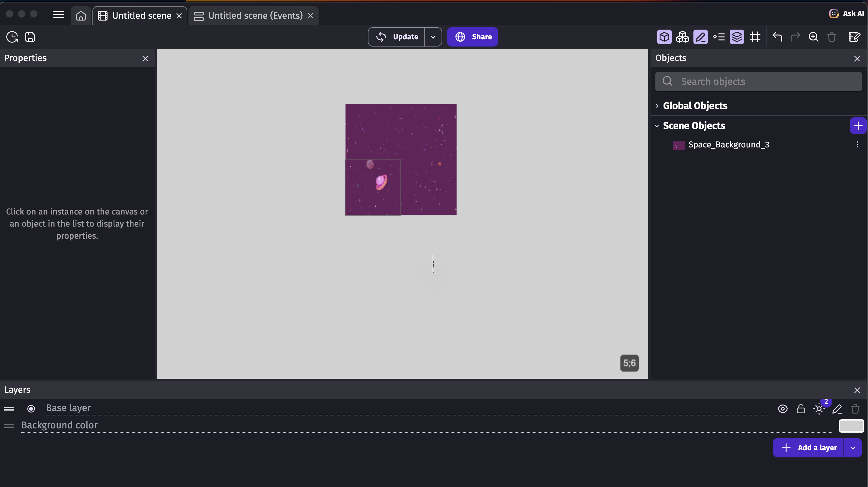Screen dimensions: 868x487
Task: Open the Base layer lighting effects icon
Action: pyautogui.click(x=819, y=409)
